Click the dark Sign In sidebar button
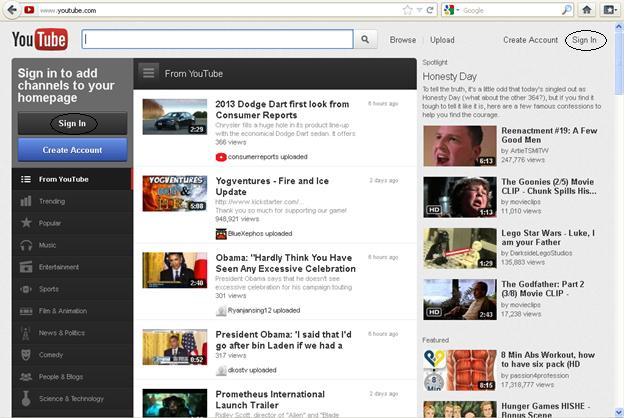 coord(72,123)
